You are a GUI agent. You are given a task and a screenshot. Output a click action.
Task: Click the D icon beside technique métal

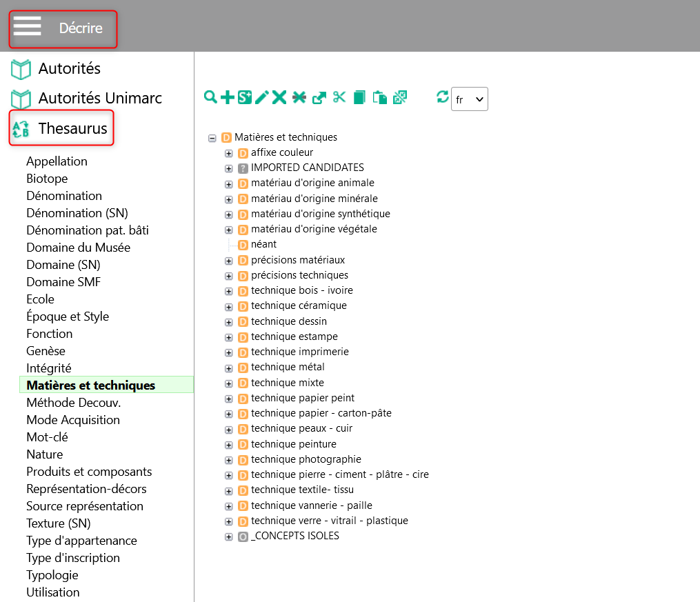[243, 368]
